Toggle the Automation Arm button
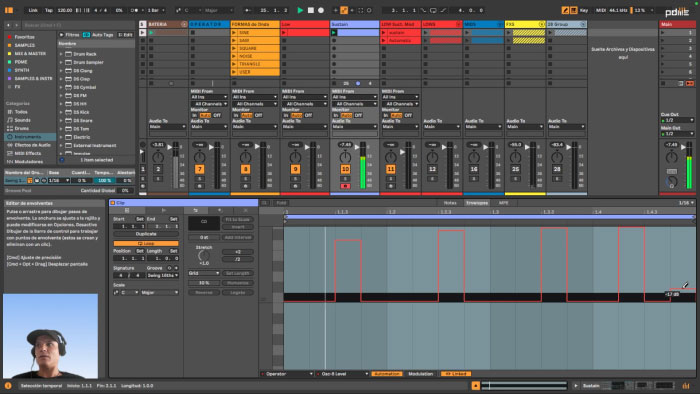Image resolution: width=700 pixels, height=394 pixels. pyautogui.click(x=344, y=10)
